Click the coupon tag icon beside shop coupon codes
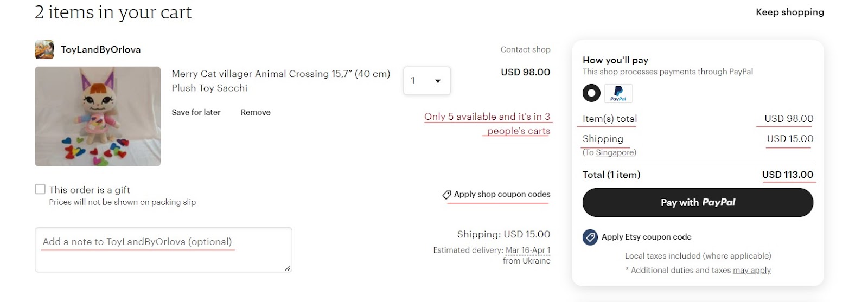This screenshot has width=868, height=302. tap(446, 195)
